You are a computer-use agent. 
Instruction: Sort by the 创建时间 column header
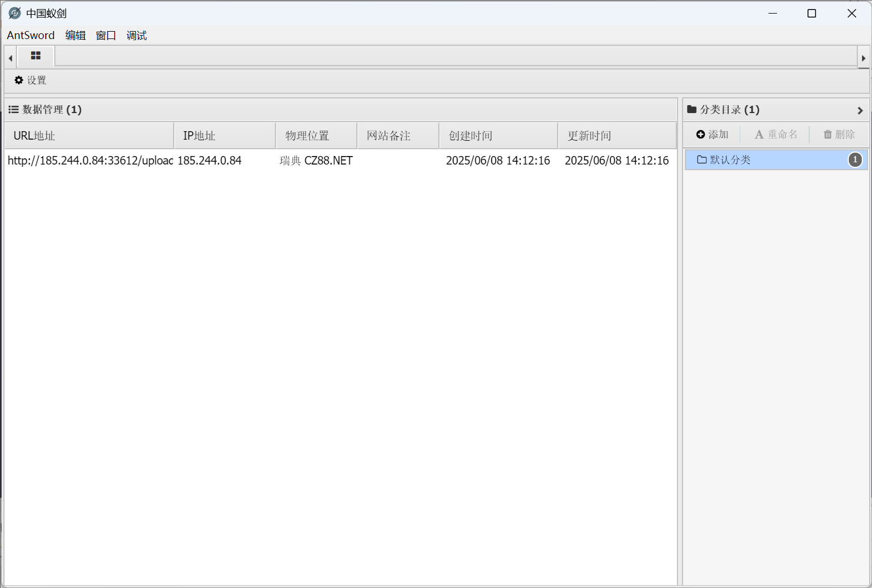[499, 136]
